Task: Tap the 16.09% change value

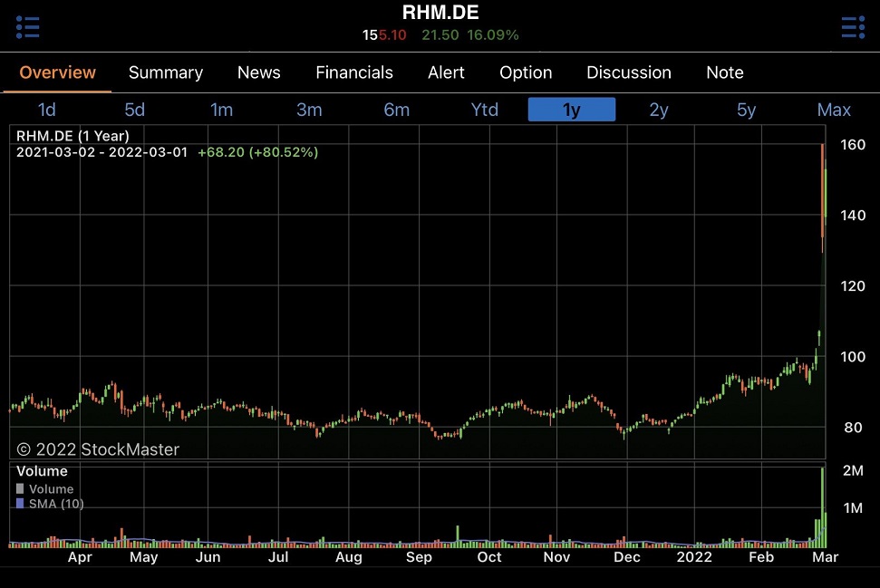Action: (493, 34)
